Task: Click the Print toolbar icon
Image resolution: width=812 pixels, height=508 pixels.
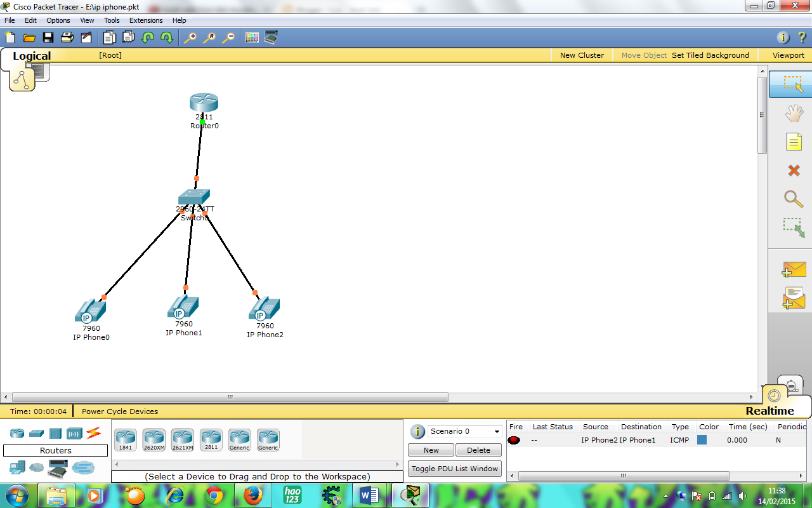Action: coord(67,37)
